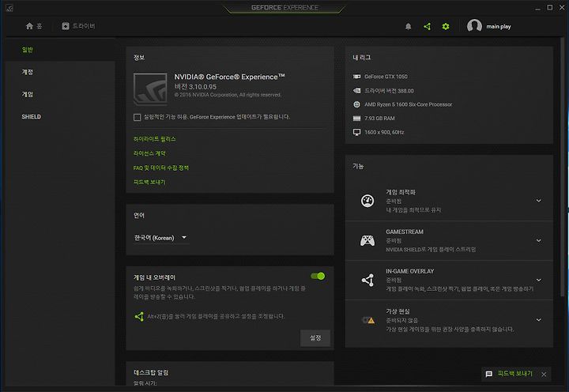
Task: Click the GameStream controller icon
Action: pyautogui.click(x=367, y=240)
